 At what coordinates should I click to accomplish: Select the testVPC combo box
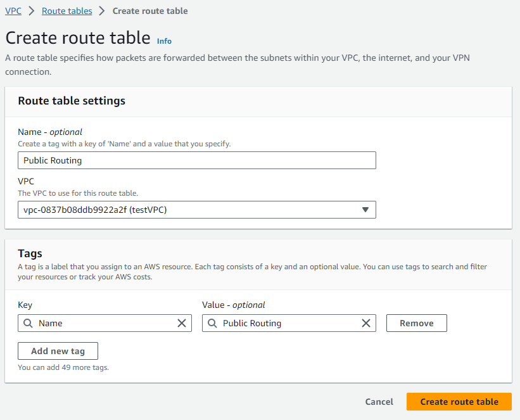point(197,210)
